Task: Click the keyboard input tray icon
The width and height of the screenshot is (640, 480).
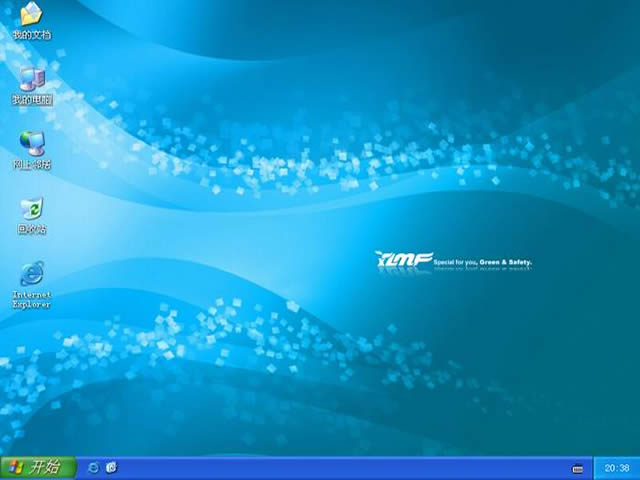Action: click(x=577, y=468)
